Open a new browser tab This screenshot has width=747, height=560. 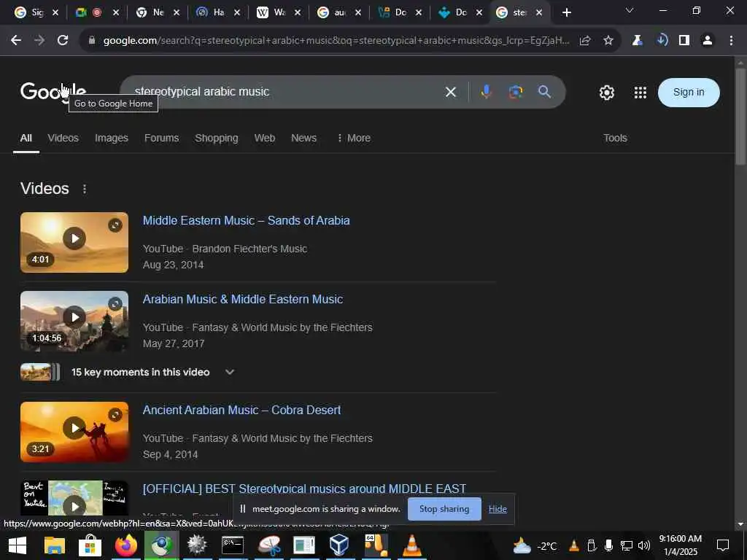pyautogui.click(x=566, y=12)
